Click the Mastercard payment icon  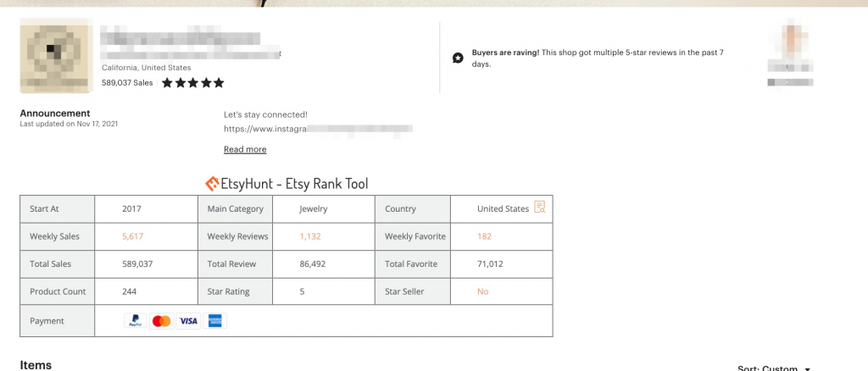[x=161, y=321]
